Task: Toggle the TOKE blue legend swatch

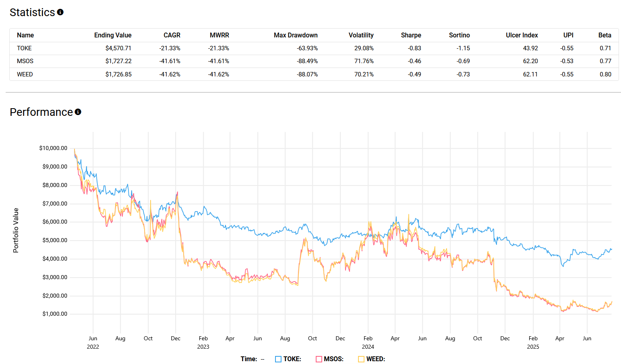Action: pos(278,359)
